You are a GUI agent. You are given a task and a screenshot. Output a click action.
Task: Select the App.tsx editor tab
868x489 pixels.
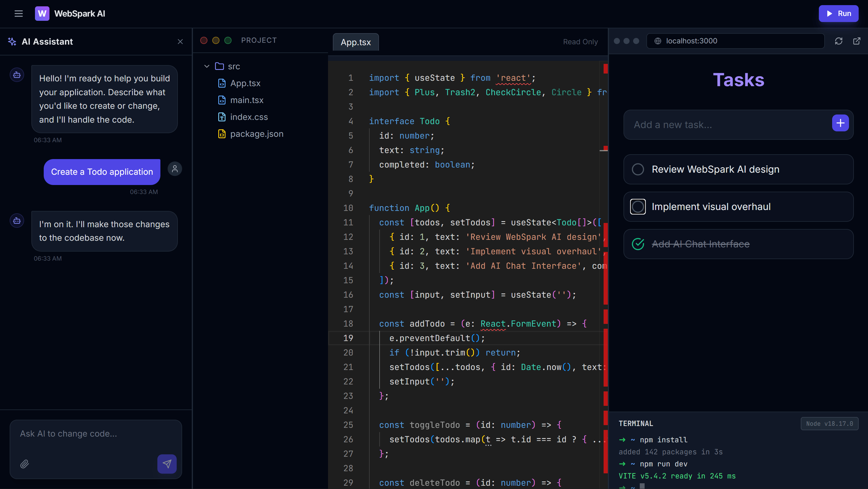(x=355, y=42)
